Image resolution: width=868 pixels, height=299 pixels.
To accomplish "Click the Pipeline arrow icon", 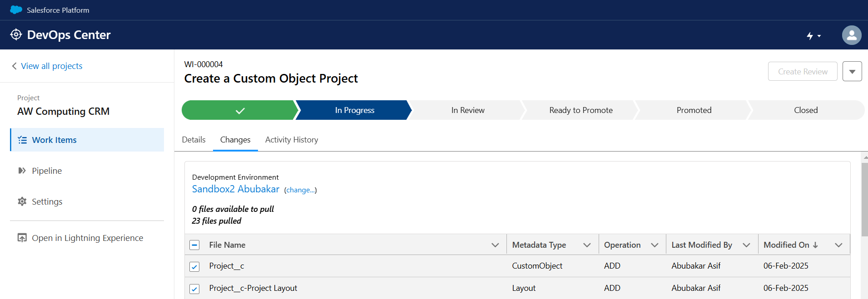I will pyautogui.click(x=22, y=171).
